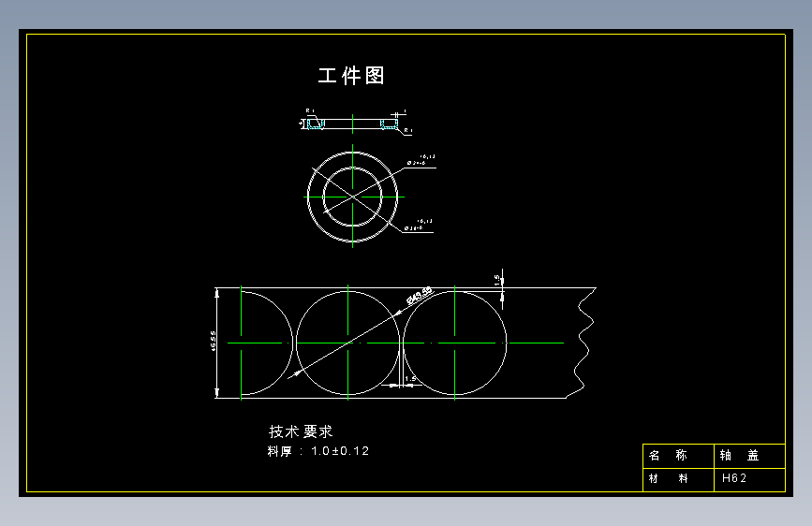Select the drawing title 工件图
Viewport: 812px width, 526px height.
350,76
